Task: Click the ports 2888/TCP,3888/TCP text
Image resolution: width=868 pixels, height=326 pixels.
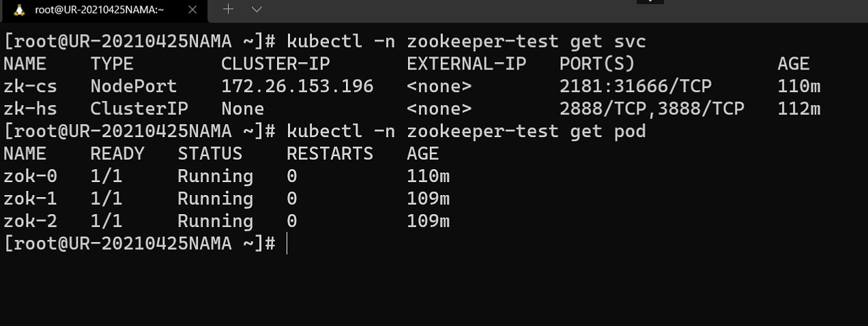Action: tap(652, 109)
